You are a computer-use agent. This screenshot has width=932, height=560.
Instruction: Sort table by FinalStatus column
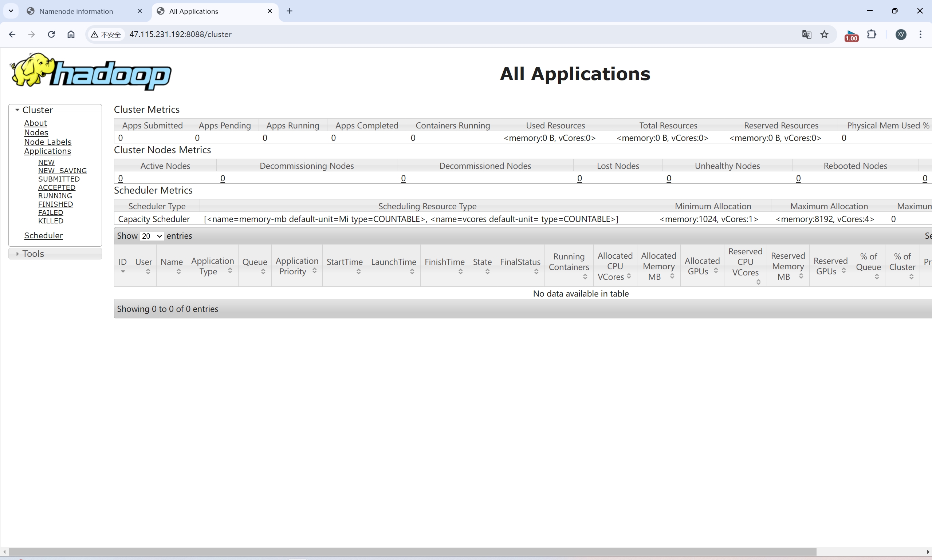tap(520, 265)
